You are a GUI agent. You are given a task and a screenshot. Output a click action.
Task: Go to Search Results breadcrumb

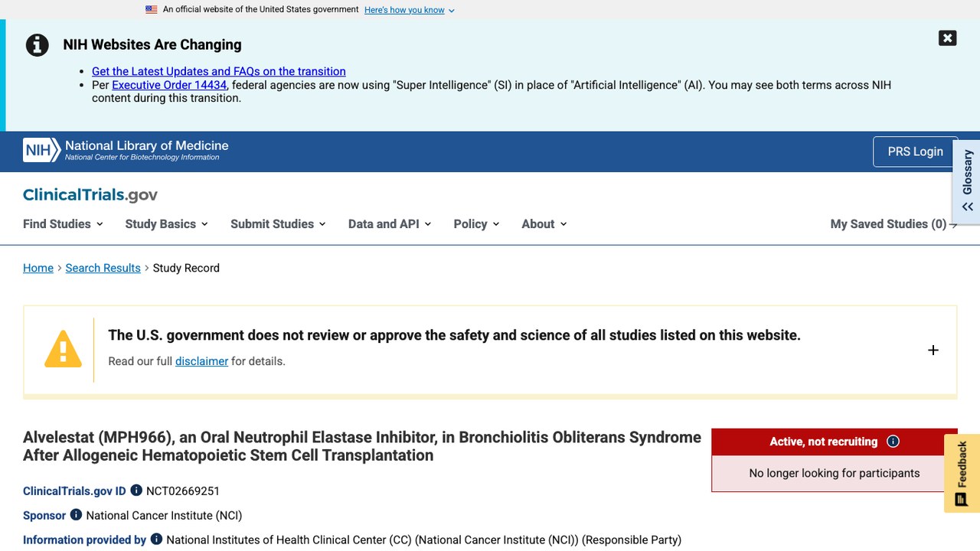(103, 268)
